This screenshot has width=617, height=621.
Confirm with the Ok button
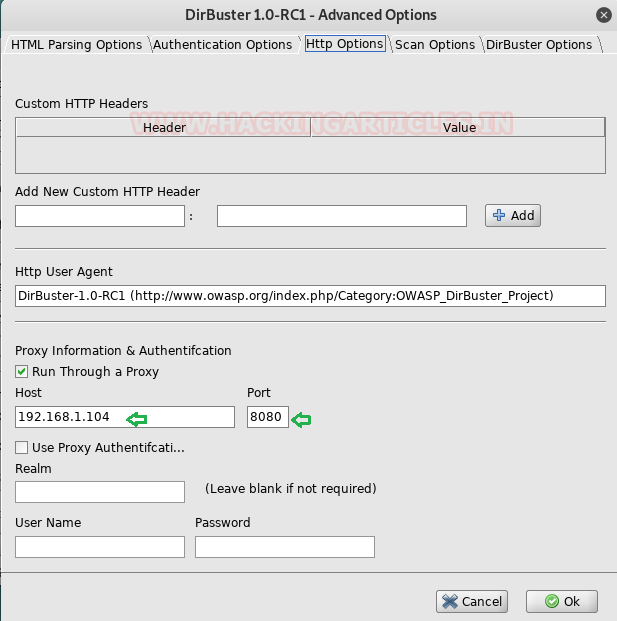[562, 601]
